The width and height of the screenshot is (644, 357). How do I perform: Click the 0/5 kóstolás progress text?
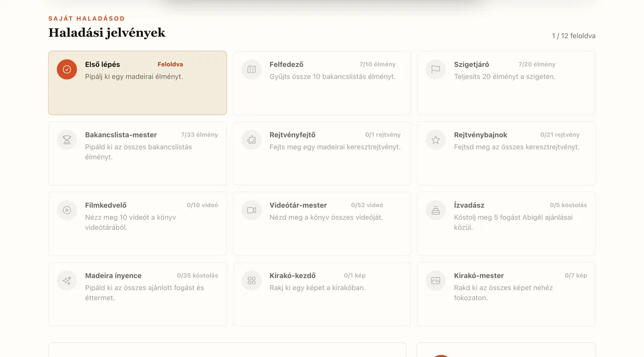[x=569, y=205]
